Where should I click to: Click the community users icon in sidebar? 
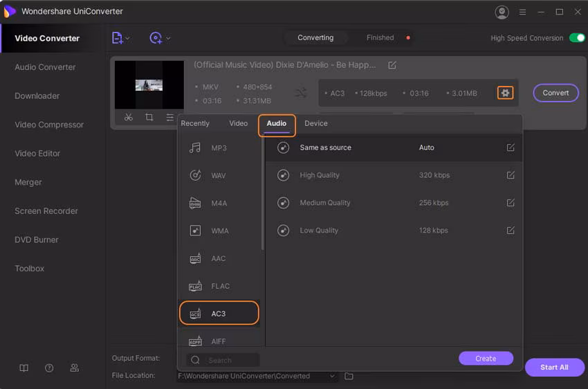(74, 368)
